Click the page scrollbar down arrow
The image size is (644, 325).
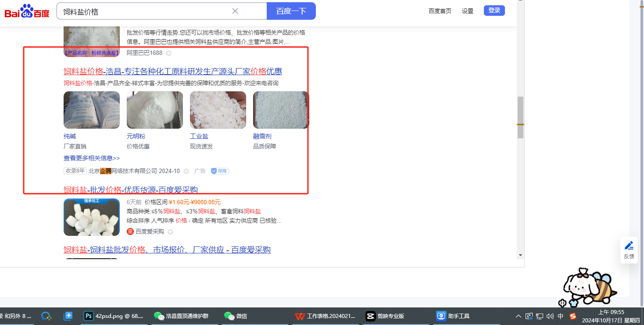[520, 255]
